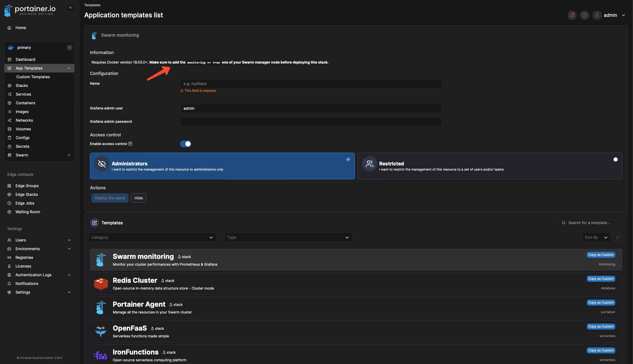
Task: Click the Hide button
Action: (x=139, y=198)
